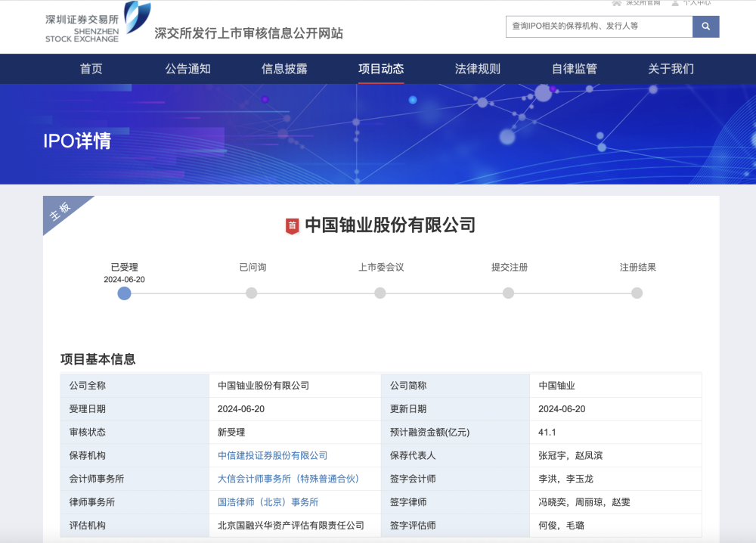This screenshot has height=543, width=756.
Task: Click the 已问询 progress step dot
Action: click(x=252, y=293)
